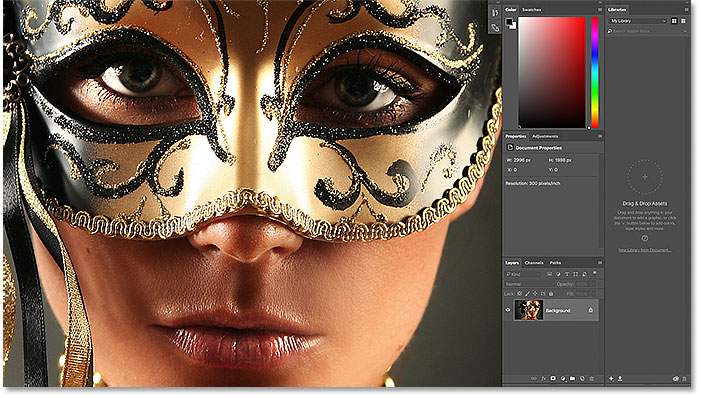Screen dimensions: 701x398
Task: Switch to the Swatches tab
Action: [532, 9]
